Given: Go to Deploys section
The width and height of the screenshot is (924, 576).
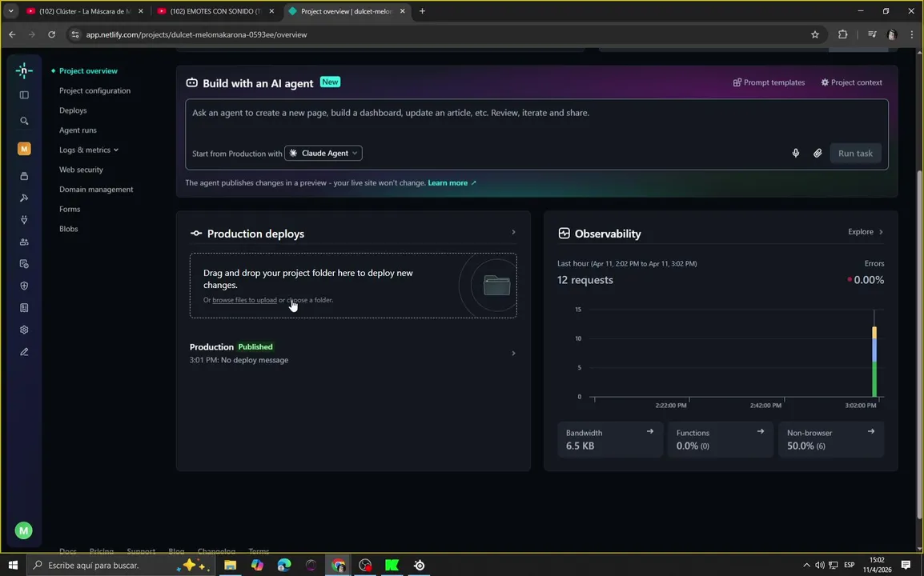Looking at the screenshot, I should click(x=73, y=110).
